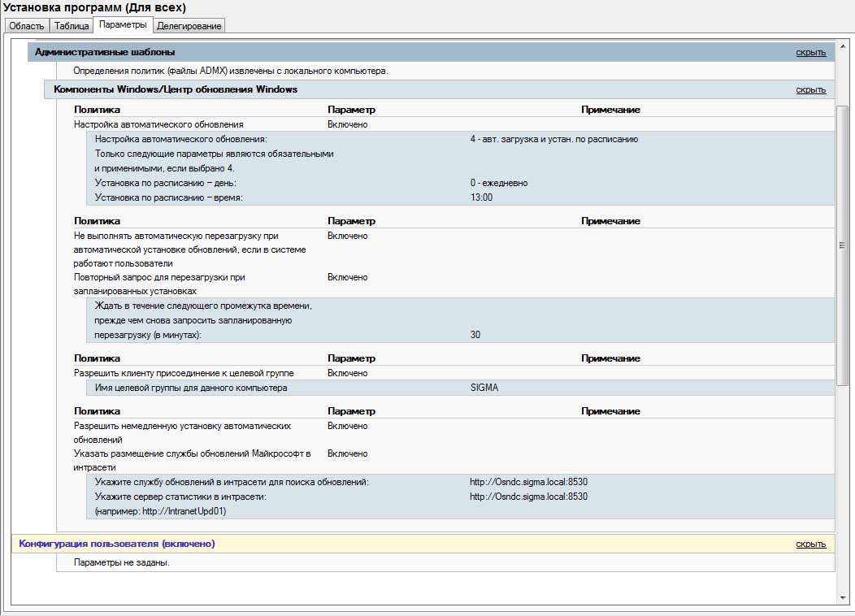Click Включено for Разрешить клиенту присоединение
Image resolution: width=855 pixels, height=616 pixels.
pos(347,373)
